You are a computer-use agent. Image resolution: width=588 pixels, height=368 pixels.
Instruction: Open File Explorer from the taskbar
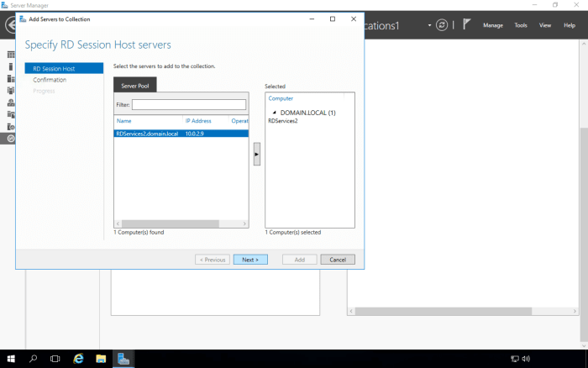click(101, 359)
